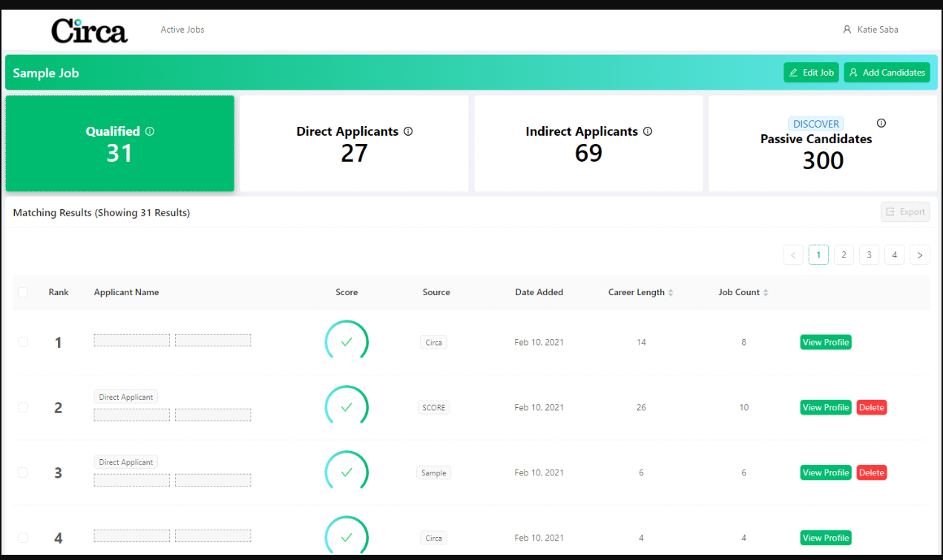The height and width of the screenshot is (560, 943).
Task: Delete the rank 2 applicant
Action: 871,407
